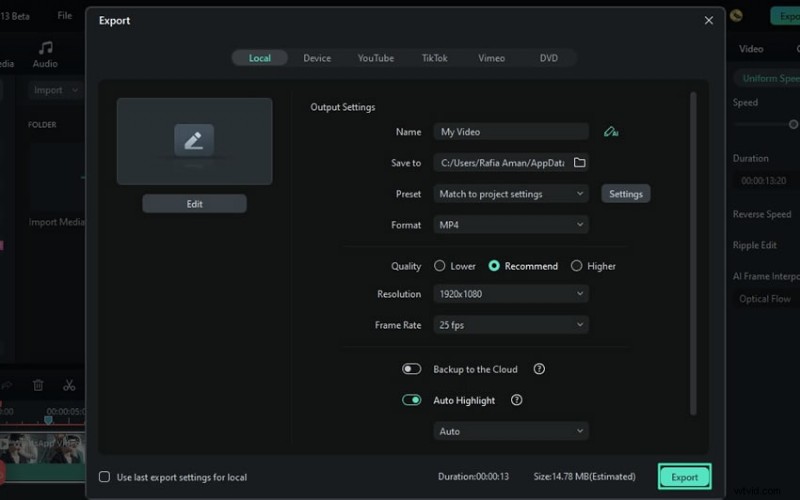Viewport: 800px width, 500px height.
Task: Select the scissors split icon in timeline toolbar
Action: point(69,385)
